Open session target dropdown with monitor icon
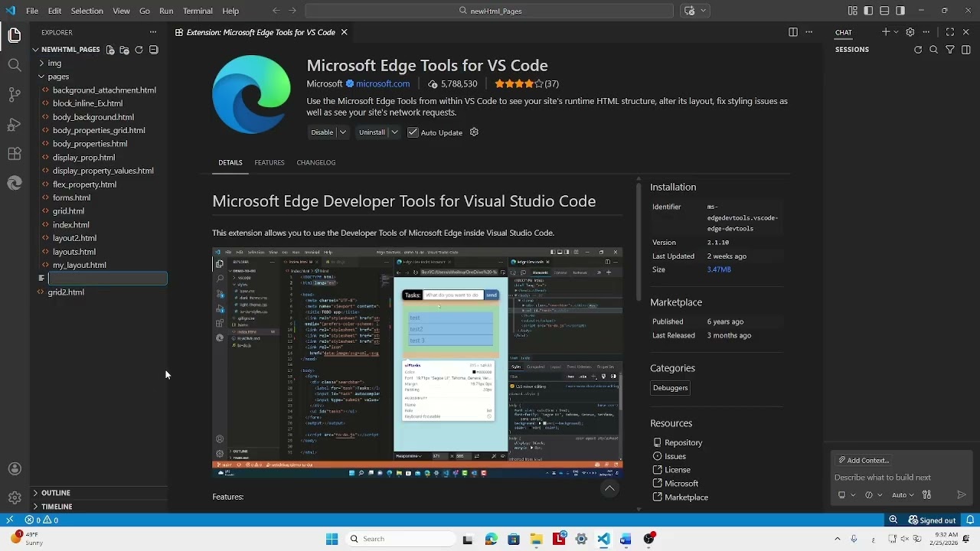Viewport: 980px width, 551px height. pos(846,495)
